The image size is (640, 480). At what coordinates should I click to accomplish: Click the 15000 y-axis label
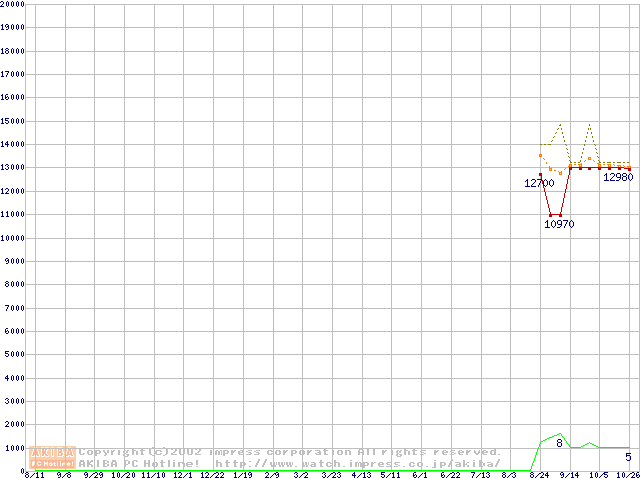coord(12,121)
